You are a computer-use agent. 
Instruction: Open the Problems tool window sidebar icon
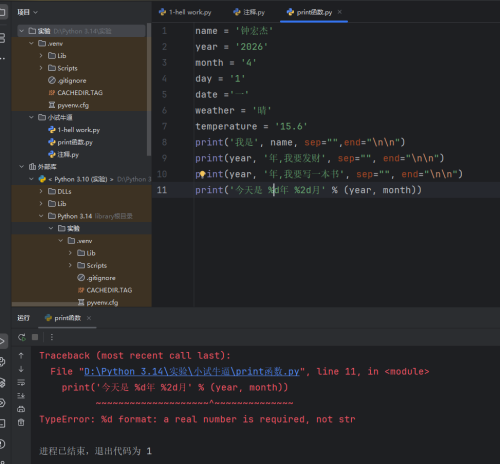tap(2, 444)
